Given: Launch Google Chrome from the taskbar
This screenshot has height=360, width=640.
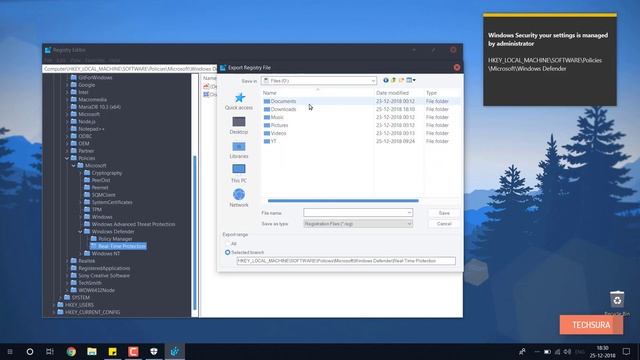Looking at the screenshot, I should [x=71, y=351].
